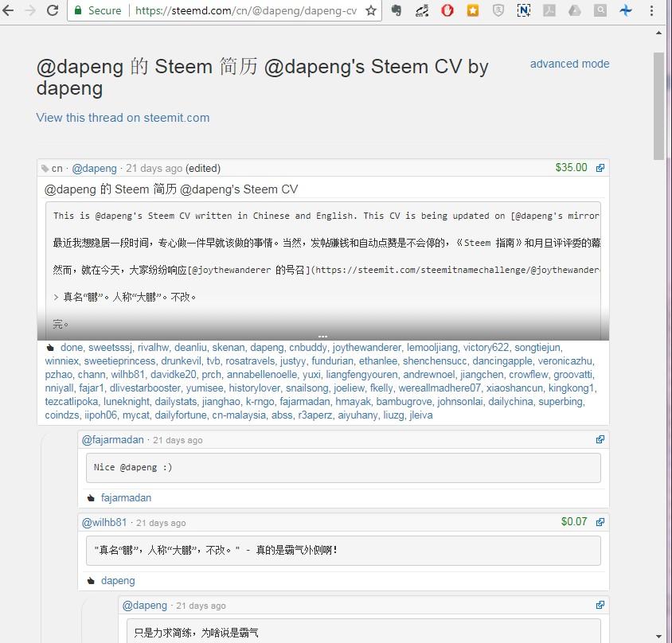Click the fajarmadan vote under Nice comment
The width and height of the screenshot is (672, 643).
[x=126, y=498]
